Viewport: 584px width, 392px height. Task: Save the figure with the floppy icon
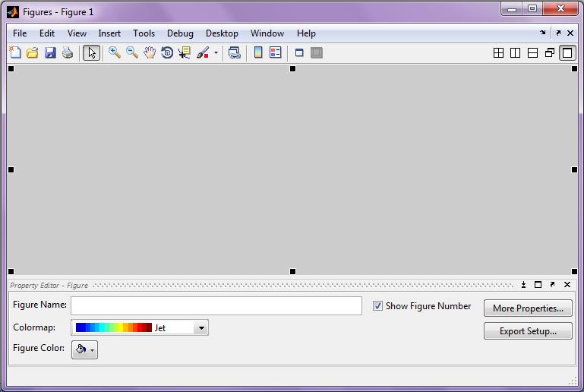pyautogui.click(x=50, y=52)
